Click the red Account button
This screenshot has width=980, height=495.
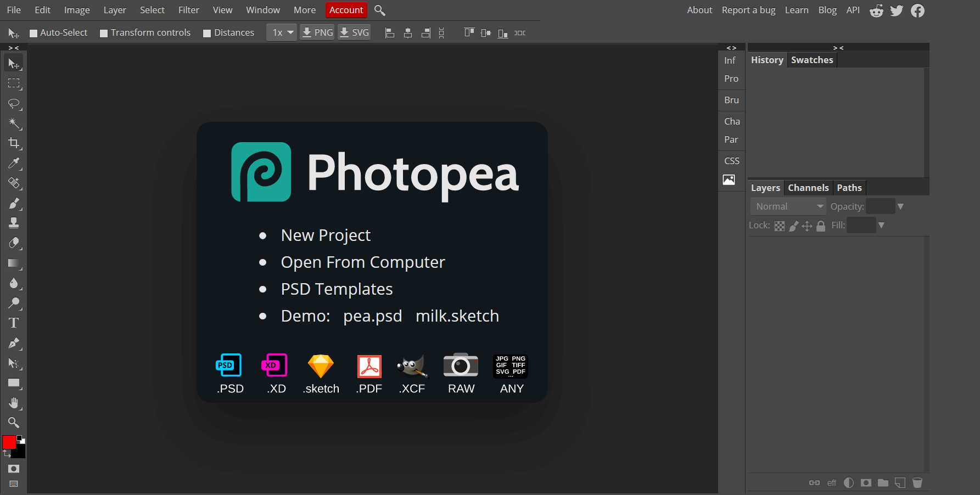click(346, 10)
